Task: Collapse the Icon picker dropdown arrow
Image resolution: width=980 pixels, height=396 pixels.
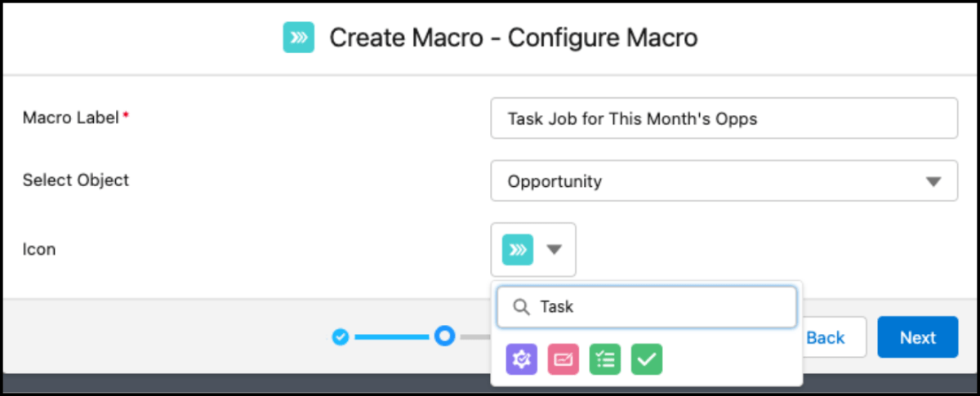Action: pos(555,250)
